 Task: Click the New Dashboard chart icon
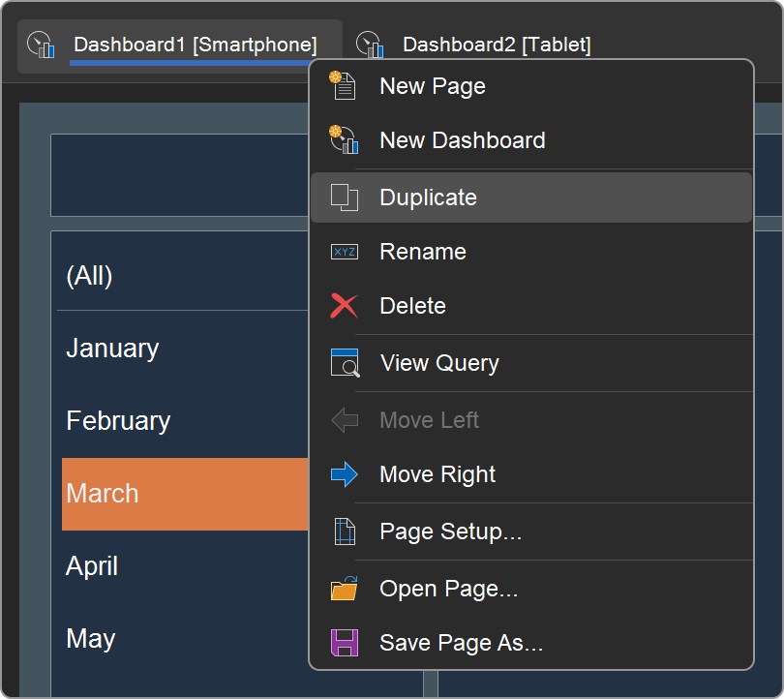(344, 140)
